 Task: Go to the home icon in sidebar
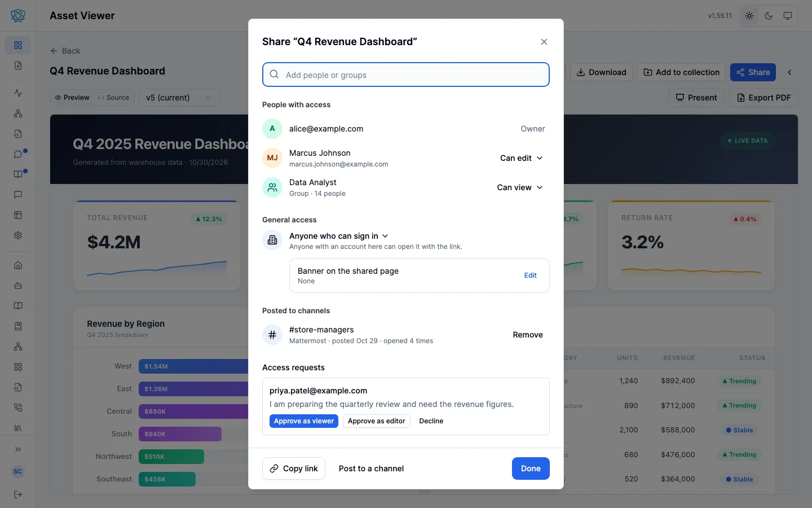18,265
